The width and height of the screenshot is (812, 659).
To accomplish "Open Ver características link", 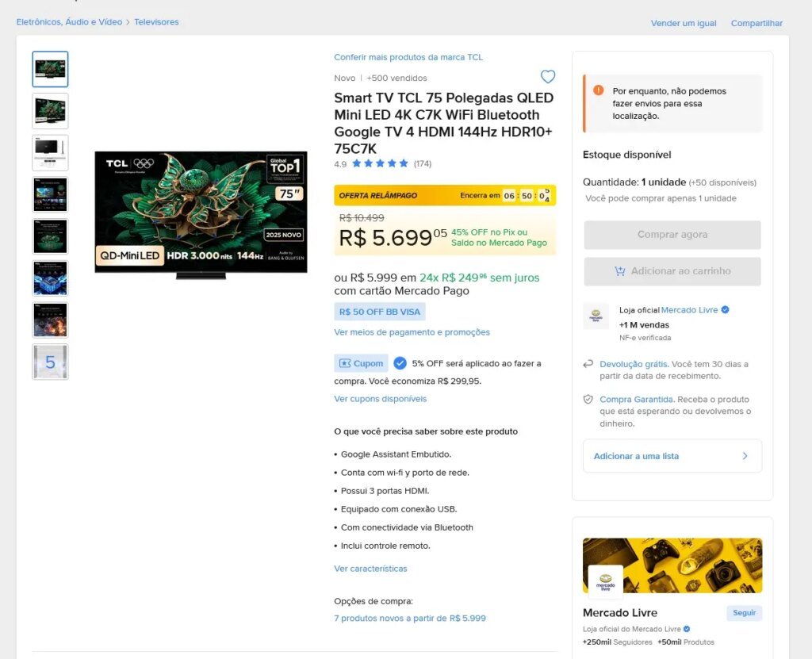I will click(x=371, y=569).
